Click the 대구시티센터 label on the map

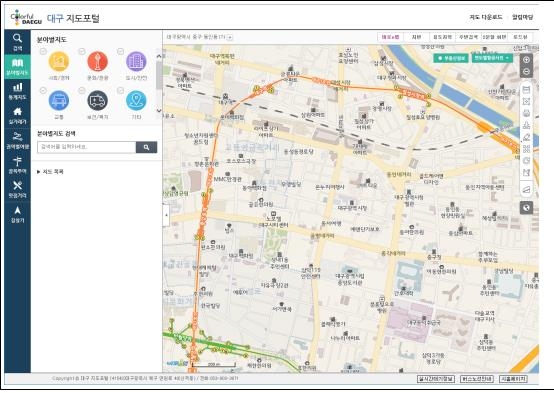tap(273, 225)
